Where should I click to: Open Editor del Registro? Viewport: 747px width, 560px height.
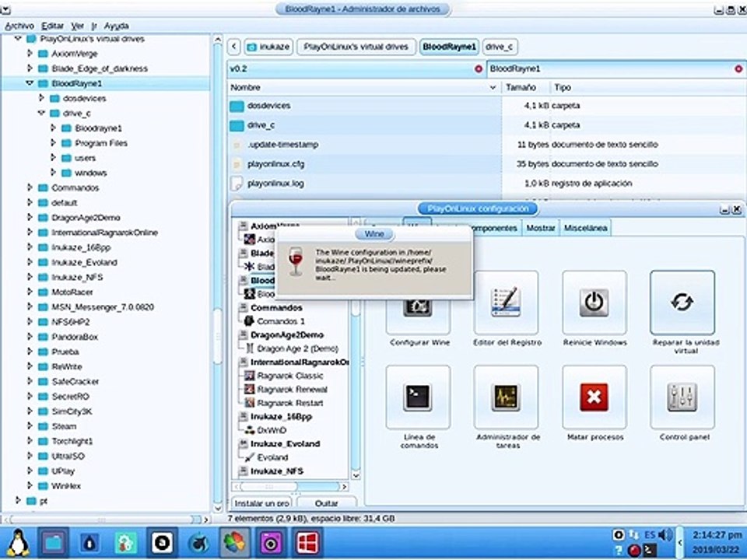click(x=506, y=303)
